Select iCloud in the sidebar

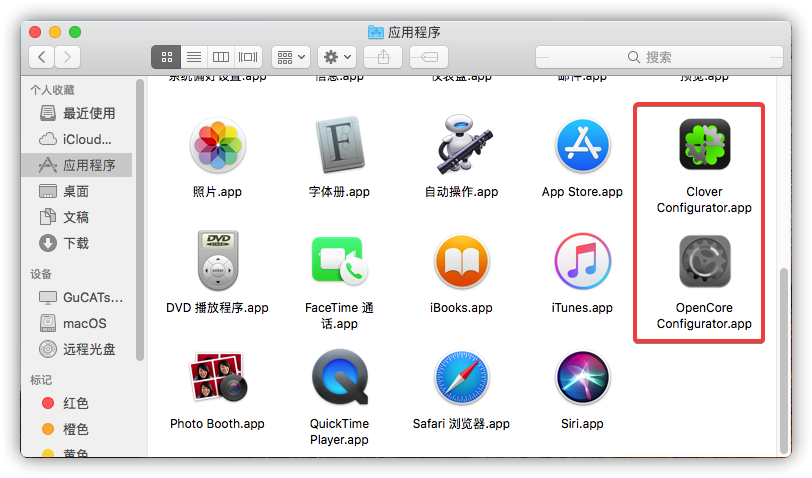[77, 139]
